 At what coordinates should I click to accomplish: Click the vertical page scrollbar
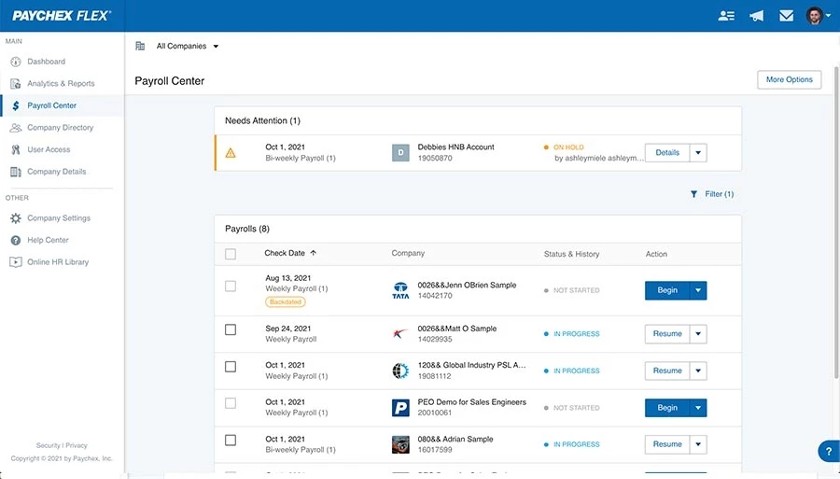[837, 222]
